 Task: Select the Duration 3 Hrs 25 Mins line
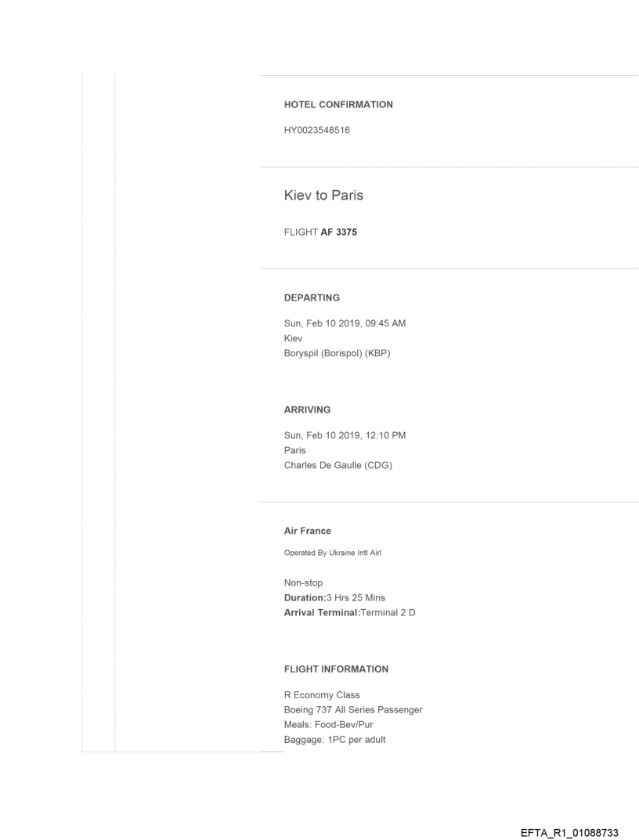click(x=334, y=598)
